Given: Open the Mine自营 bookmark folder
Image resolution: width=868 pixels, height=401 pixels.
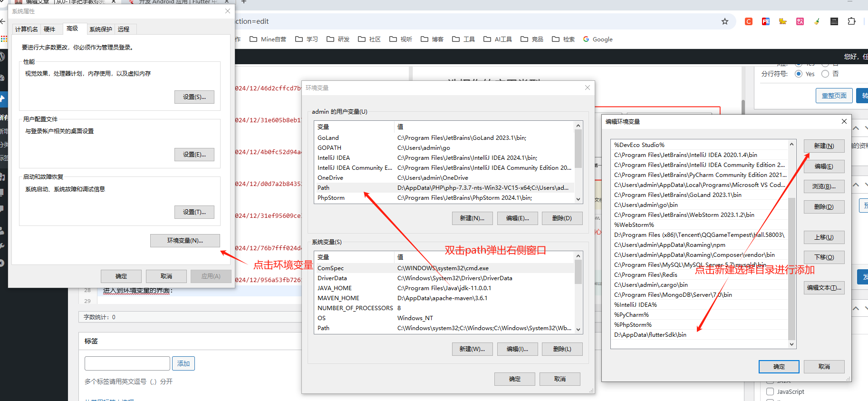Looking at the screenshot, I should coord(268,39).
